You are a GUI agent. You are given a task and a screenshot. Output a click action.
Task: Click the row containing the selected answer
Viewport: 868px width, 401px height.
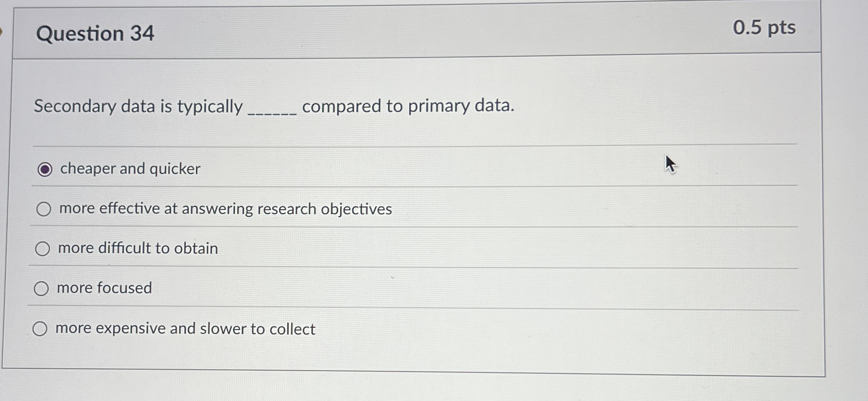(x=312, y=169)
